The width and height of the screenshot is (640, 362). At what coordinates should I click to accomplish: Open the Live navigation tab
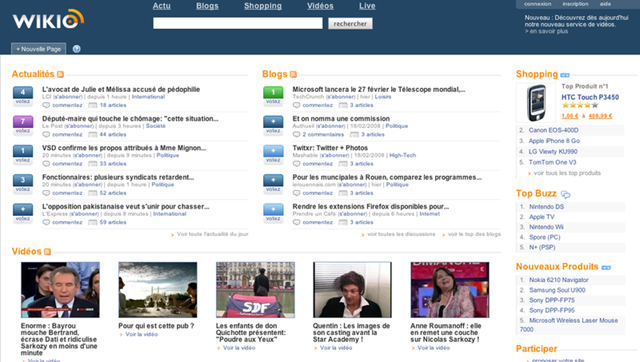(x=367, y=6)
